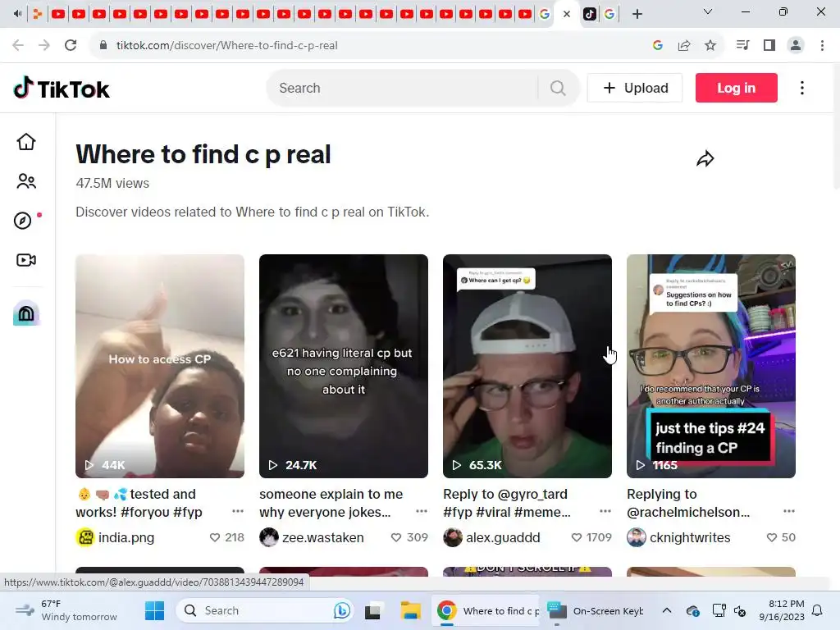Click the share arrow next to page title
The width and height of the screenshot is (840, 630).
(x=705, y=158)
